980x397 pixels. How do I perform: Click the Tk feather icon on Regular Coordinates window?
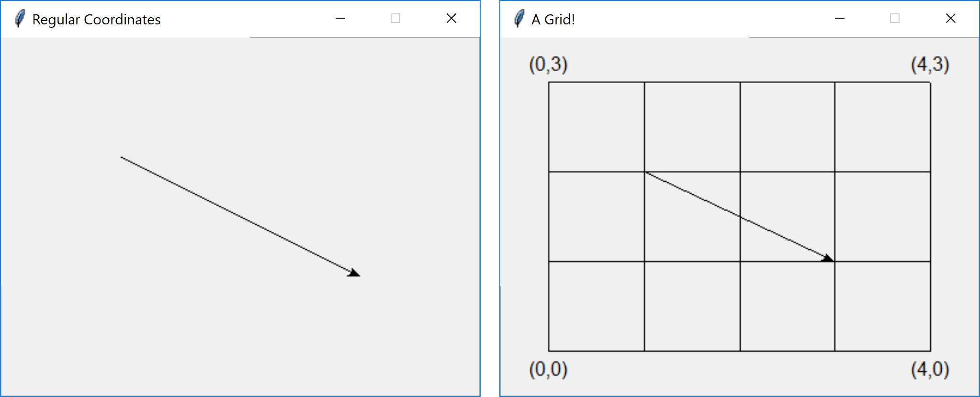(20, 18)
